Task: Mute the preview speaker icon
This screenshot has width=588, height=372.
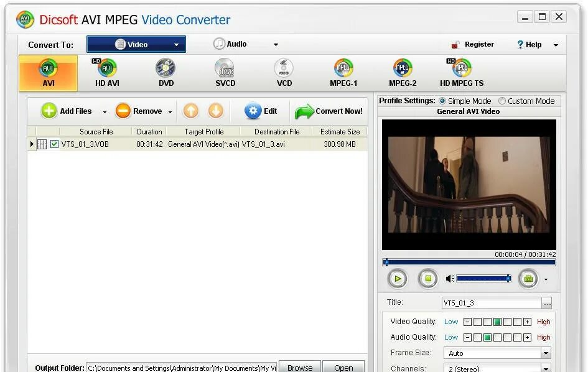Action: pyautogui.click(x=450, y=278)
